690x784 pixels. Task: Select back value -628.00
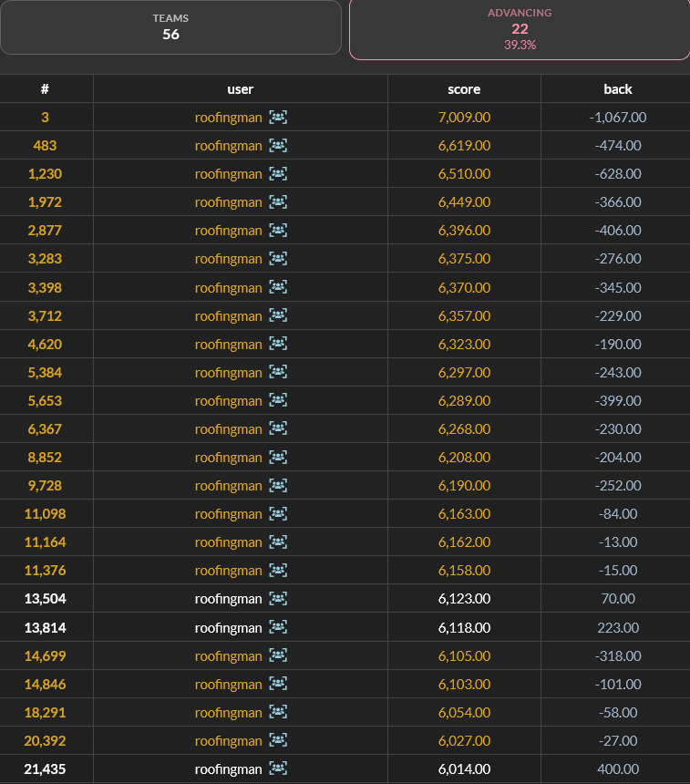click(x=617, y=174)
